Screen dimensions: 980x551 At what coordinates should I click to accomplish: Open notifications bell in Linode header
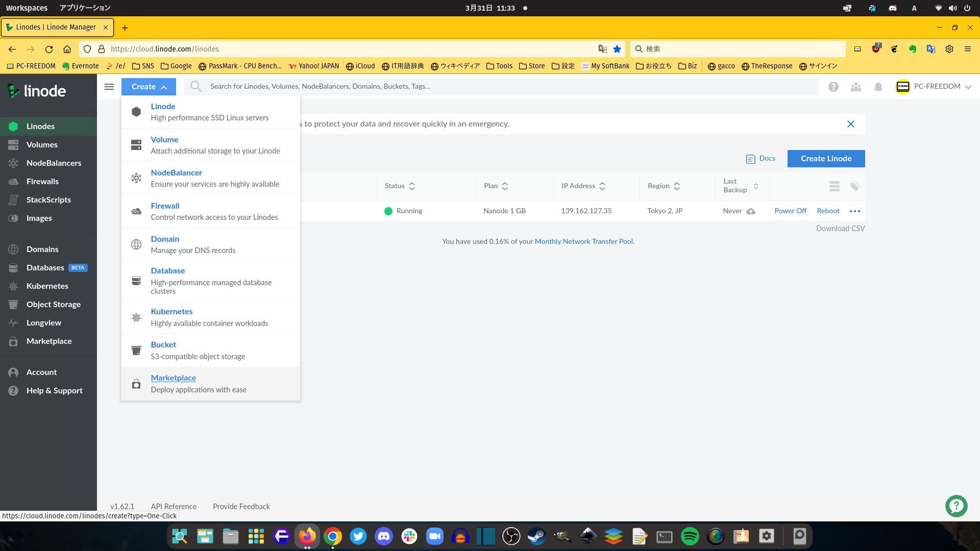pos(878,87)
